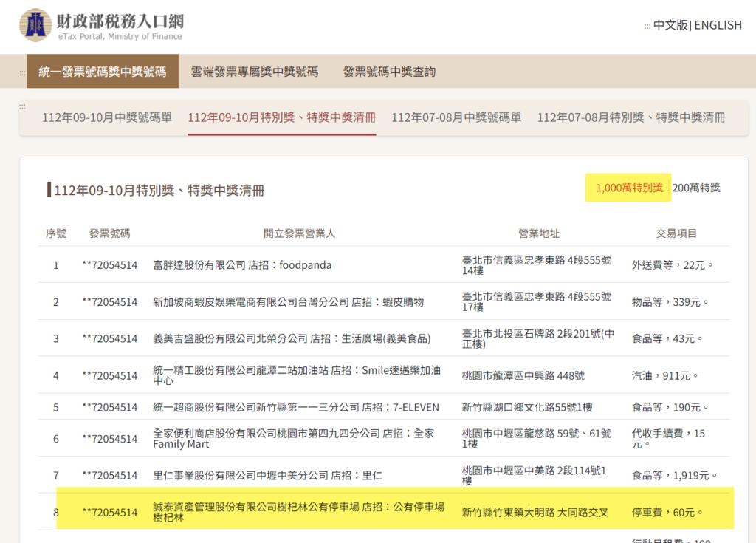
Task: Click transaction item 外送費等，22元
Action: 673,265
